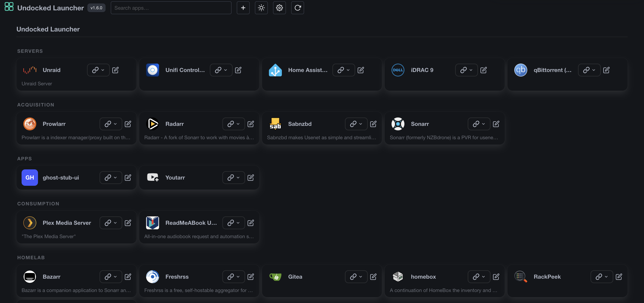Open the ghost-stub-ui GH icon

point(30,177)
